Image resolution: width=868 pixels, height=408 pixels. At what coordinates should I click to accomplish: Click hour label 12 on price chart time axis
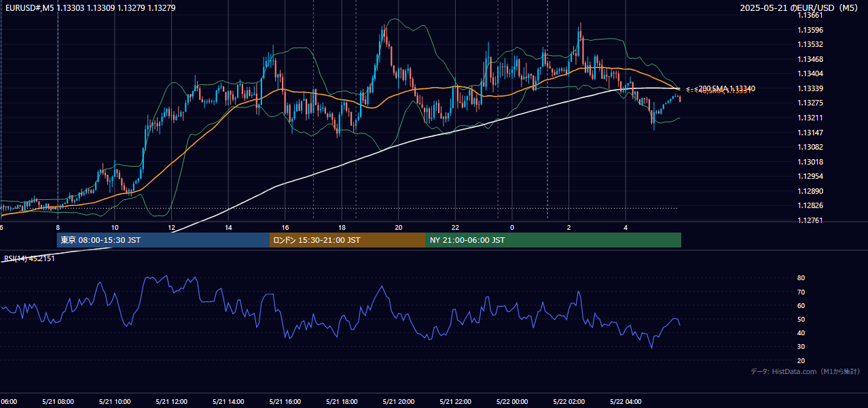click(172, 227)
